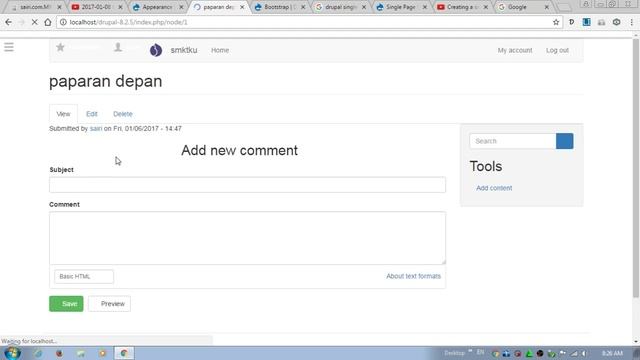Click the blue search submit button

tap(564, 141)
